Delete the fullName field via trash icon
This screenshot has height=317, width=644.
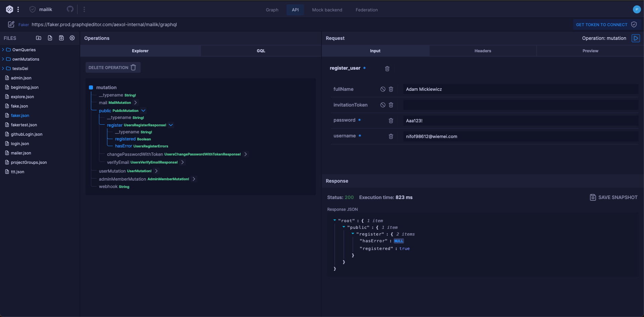391,89
